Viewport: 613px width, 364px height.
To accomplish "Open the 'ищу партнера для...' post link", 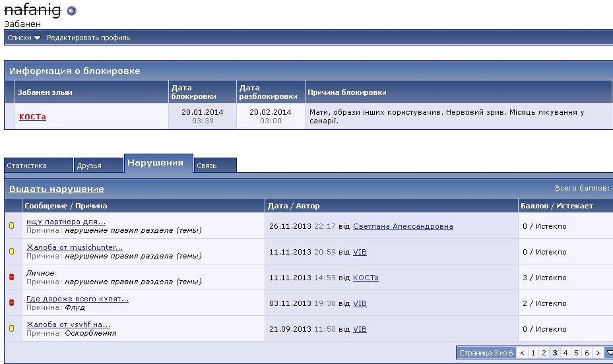I will [66, 222].
